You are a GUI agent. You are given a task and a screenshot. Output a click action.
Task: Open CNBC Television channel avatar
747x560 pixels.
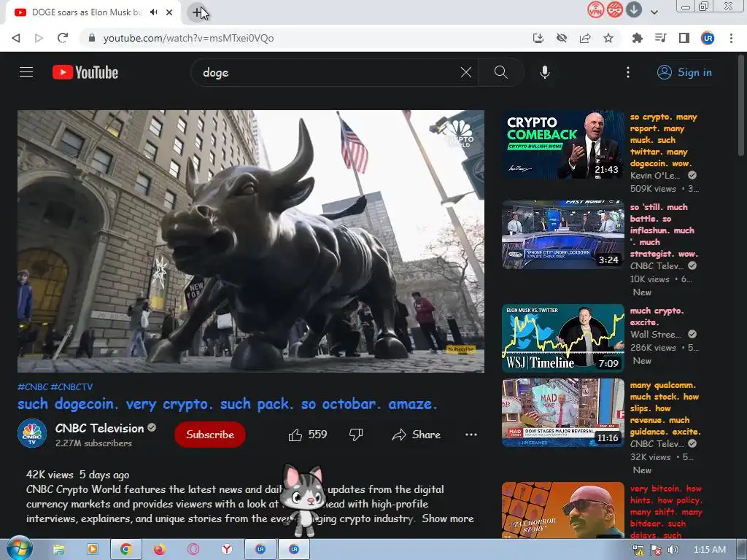(32, 433)
